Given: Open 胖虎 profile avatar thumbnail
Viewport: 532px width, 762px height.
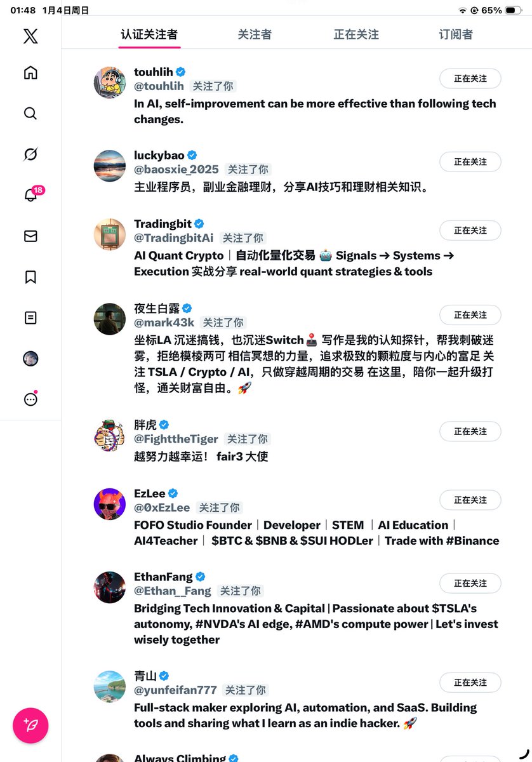Looking at the screenshot, I should pyautogui.click(x=110, y=436).
